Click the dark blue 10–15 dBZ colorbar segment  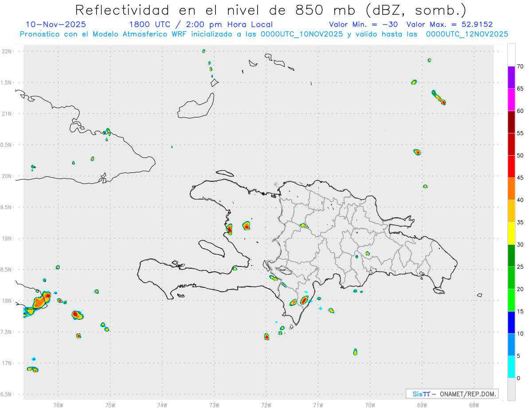[511, 322]
